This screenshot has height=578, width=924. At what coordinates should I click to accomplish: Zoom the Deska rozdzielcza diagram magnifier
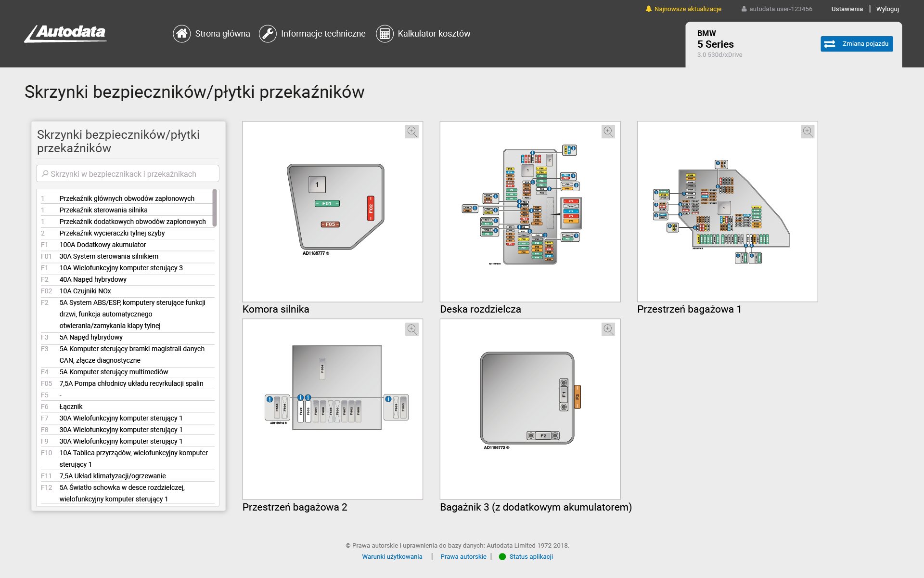608,131
